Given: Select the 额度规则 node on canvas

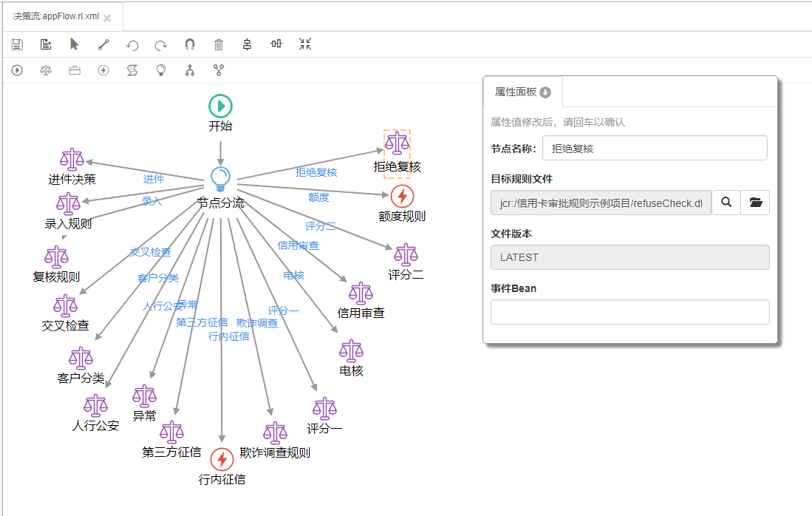Looking at the screenshot, I should [x=402, y=197].
